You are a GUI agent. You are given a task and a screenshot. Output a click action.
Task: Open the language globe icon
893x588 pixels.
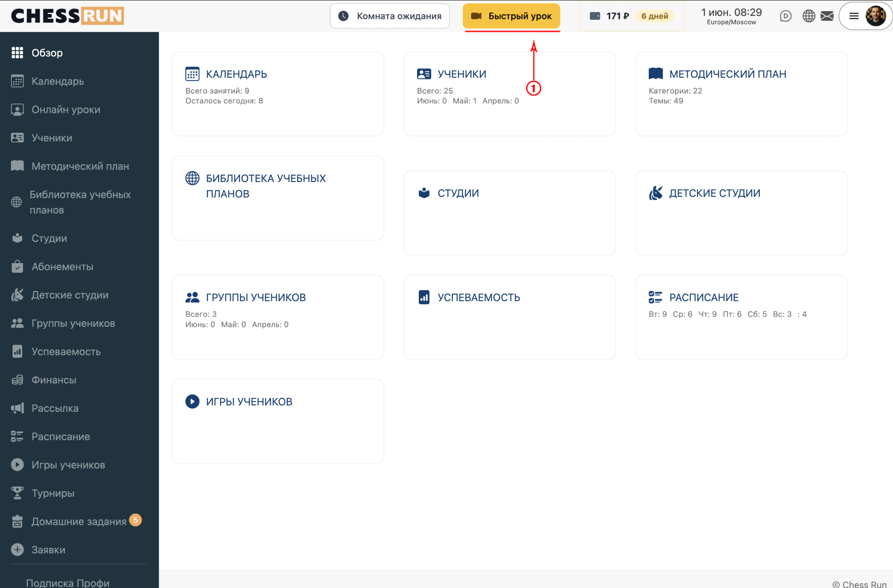tap(809, 16)
